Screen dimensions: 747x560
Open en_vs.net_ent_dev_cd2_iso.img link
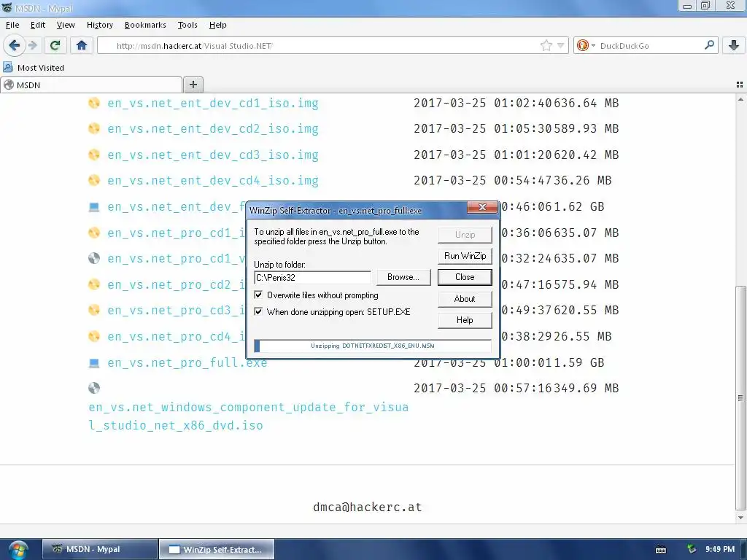(x=213, y=129)
